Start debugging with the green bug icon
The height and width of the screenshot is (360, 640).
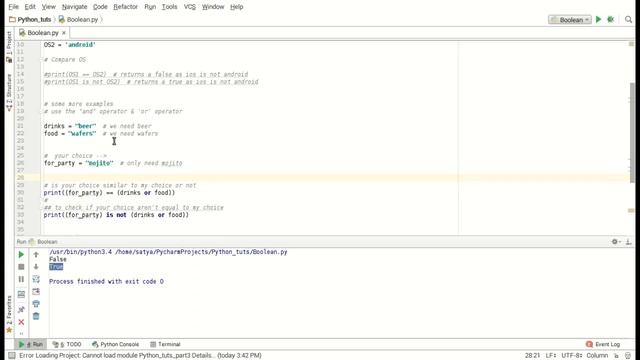(x=611, y=19)
